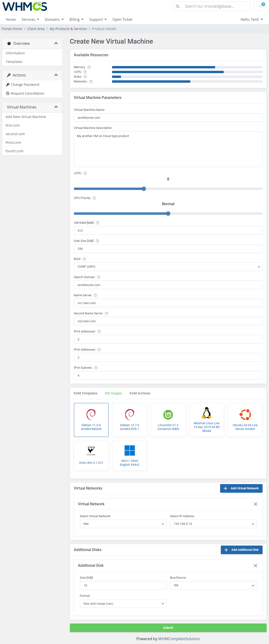
Task: Click the VM RAM [MiB] input field
Action: pos(168,230)
